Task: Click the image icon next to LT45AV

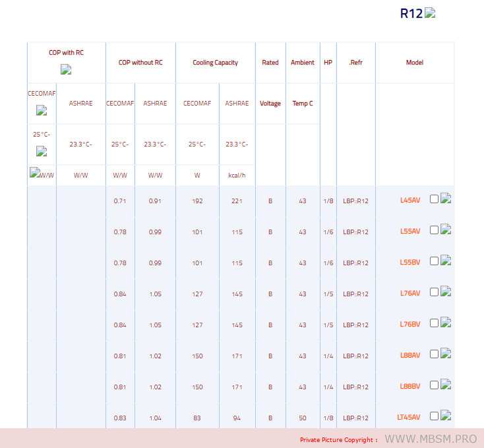Action: coord(446,416)
